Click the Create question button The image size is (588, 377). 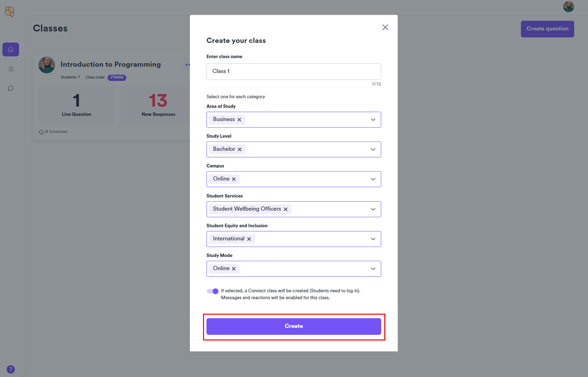[547, 29]
